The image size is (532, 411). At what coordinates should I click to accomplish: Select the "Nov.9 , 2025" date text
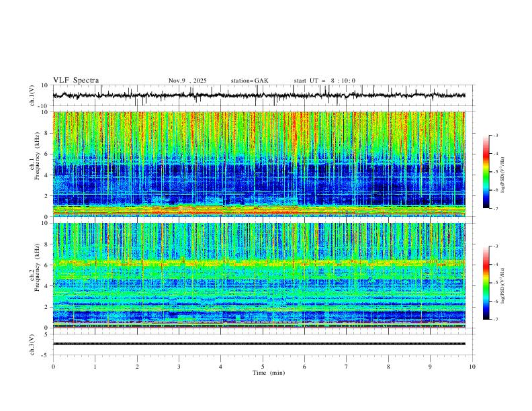pyautogui.click(x=187, y=81)
